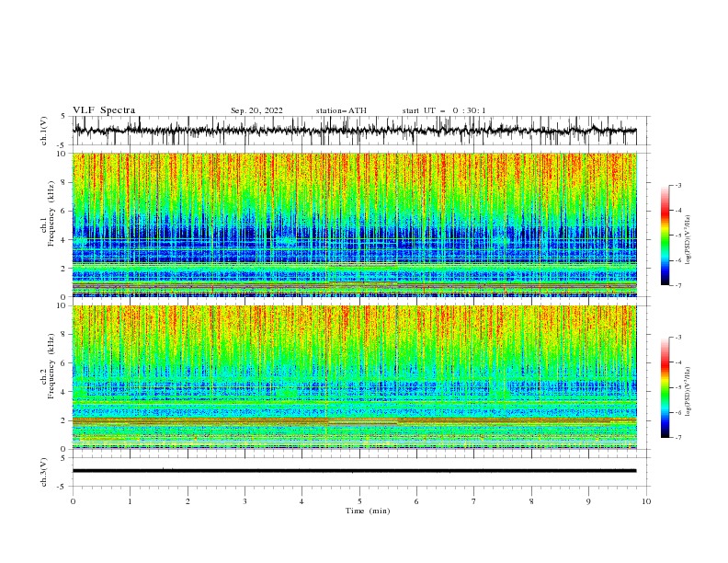
Task: Click the "-7" tick on the upper colorbar
Action: pos(678,285)
